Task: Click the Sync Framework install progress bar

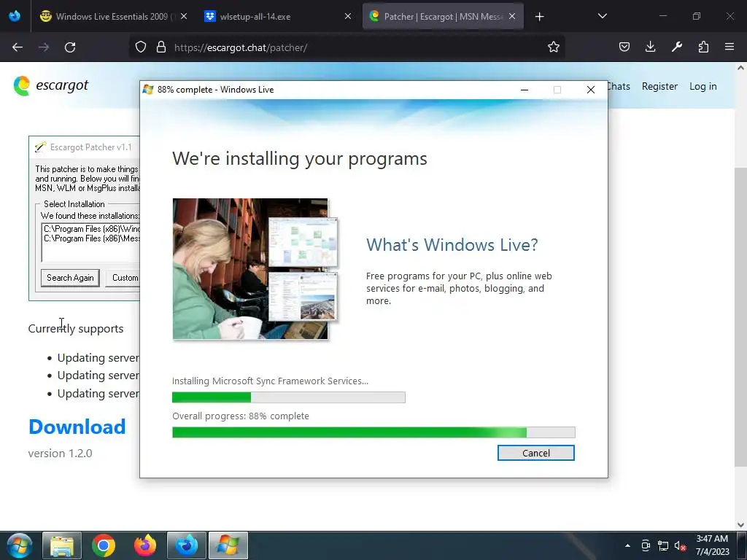Action: click(289, 397)
